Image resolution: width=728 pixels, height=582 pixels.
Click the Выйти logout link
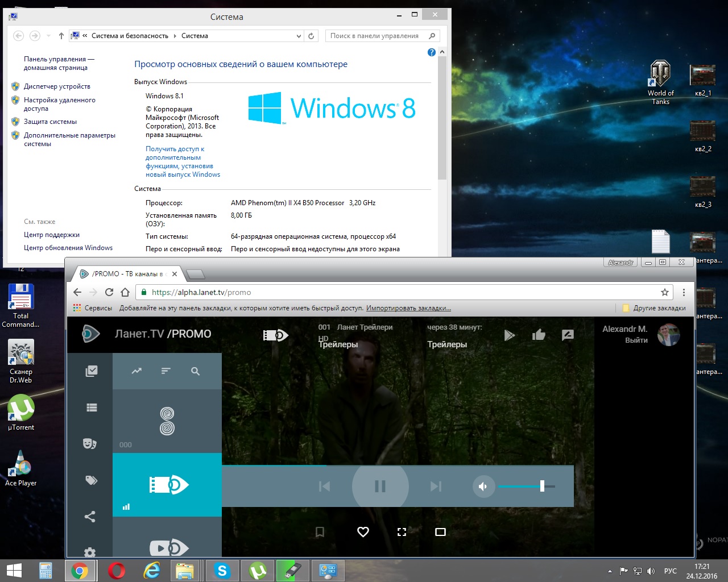[x=636, y=340]
